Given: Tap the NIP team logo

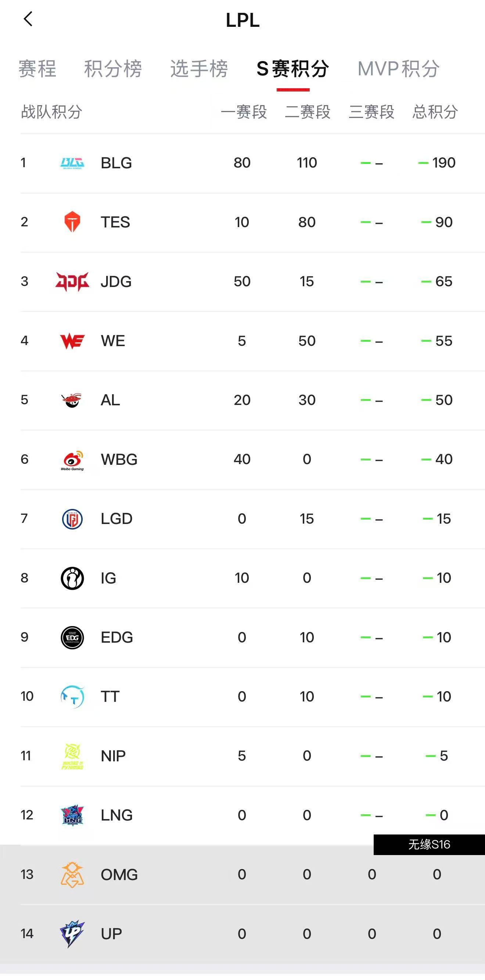Looking at the screenshot, I should click(72, 756).
